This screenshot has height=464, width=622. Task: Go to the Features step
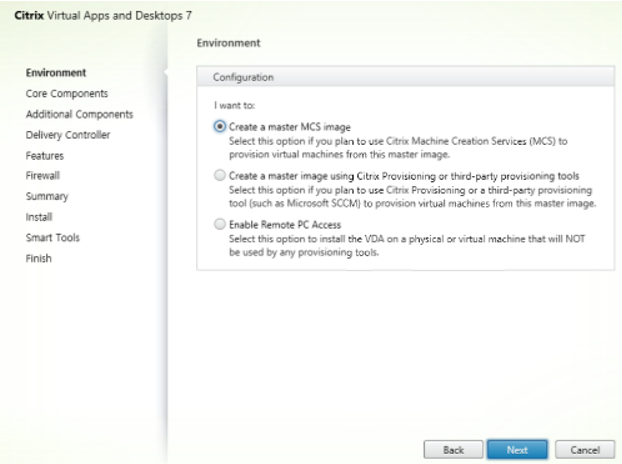(x=45, y=155)
